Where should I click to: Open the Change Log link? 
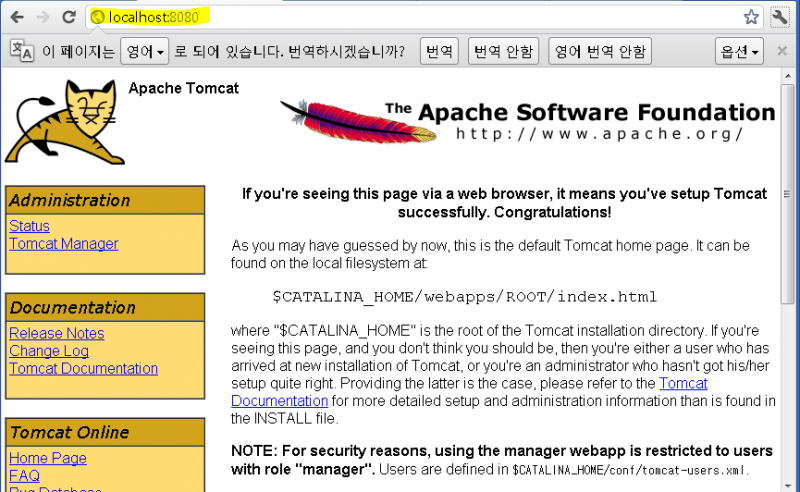click(x=48, y=351)
